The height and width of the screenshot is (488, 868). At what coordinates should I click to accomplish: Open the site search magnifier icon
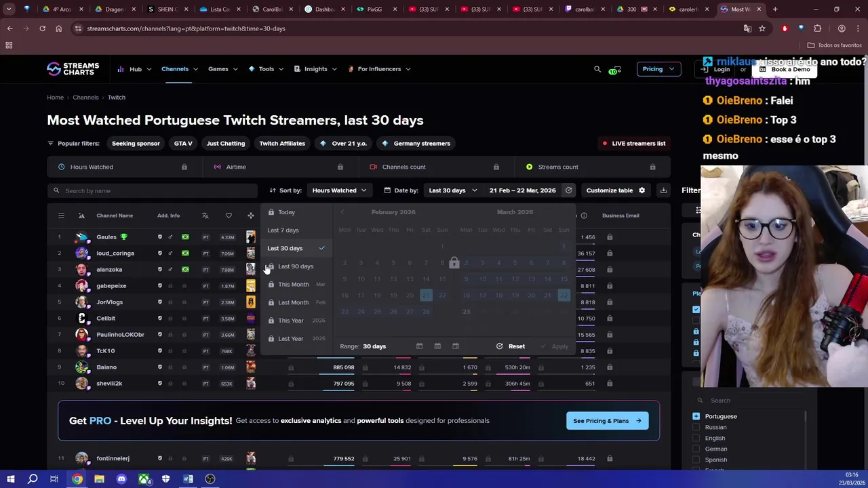pyautogui.click(x=597, y=69)
